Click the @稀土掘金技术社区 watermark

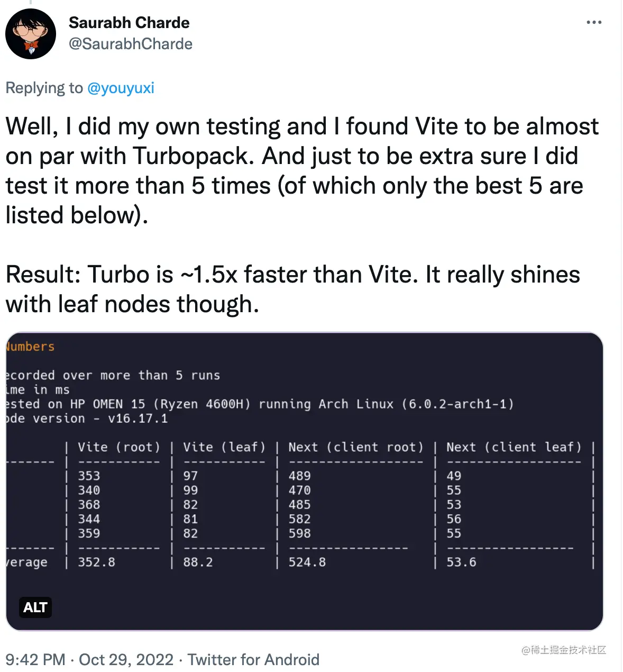pos(564,650)
